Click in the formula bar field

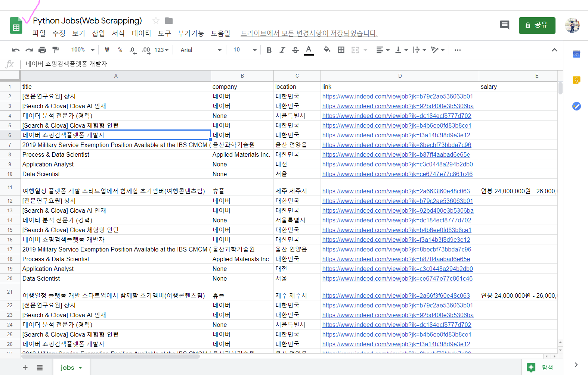tap(291, 64)
